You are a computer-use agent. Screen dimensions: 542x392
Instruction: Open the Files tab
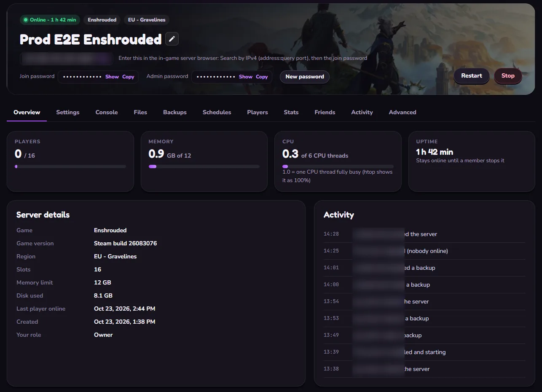140,112
